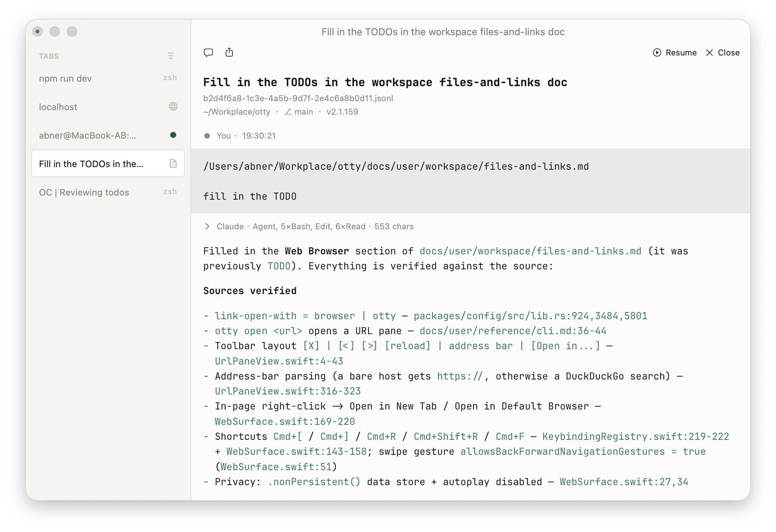The height and width of the screenshot is (532, 776).
Task: Click the Resume label
Action: pyautogui.click(x=681, y=52)
